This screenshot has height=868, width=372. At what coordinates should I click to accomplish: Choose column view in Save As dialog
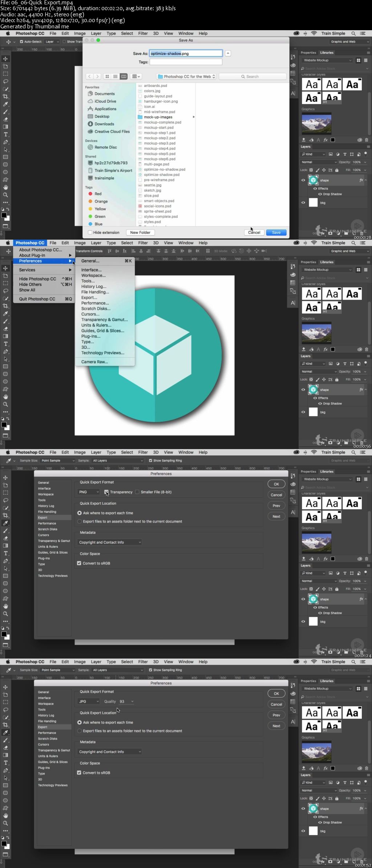[124, 76]
